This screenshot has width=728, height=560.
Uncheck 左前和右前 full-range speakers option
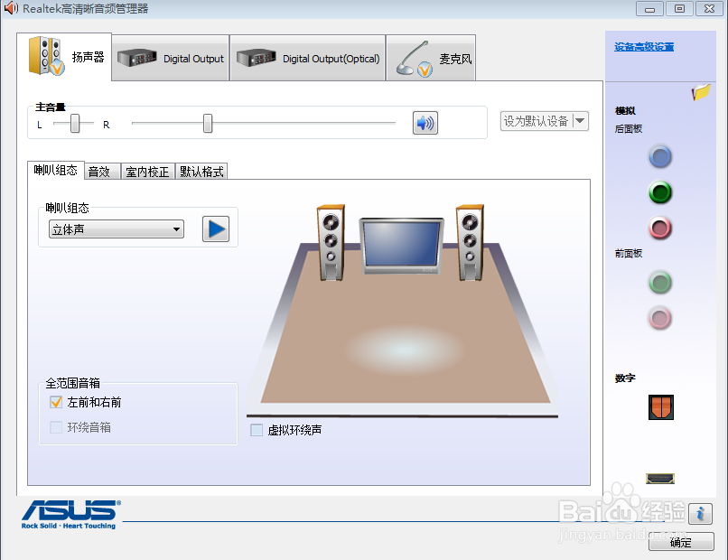click(x=56, y=402)
